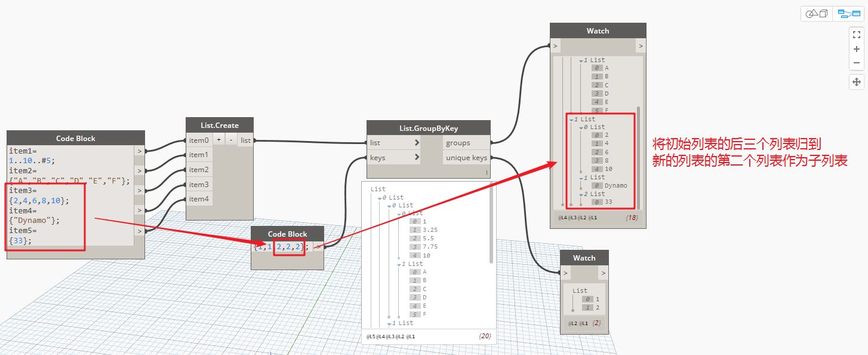Activate the pan mode icon
Viewport: 868px width, 355px height.
(857, 82)
